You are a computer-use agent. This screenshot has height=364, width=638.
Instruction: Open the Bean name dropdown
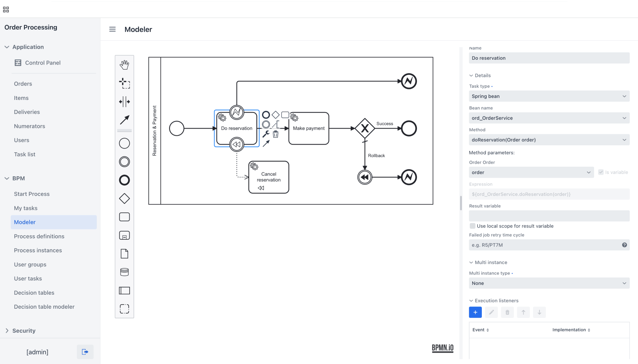[x=549, y=118]
